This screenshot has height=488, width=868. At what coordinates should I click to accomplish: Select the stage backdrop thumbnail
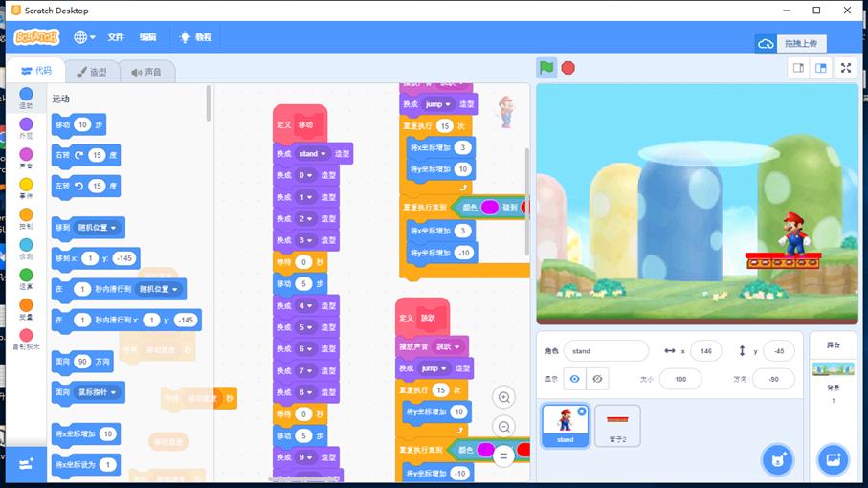pos(834,369)
